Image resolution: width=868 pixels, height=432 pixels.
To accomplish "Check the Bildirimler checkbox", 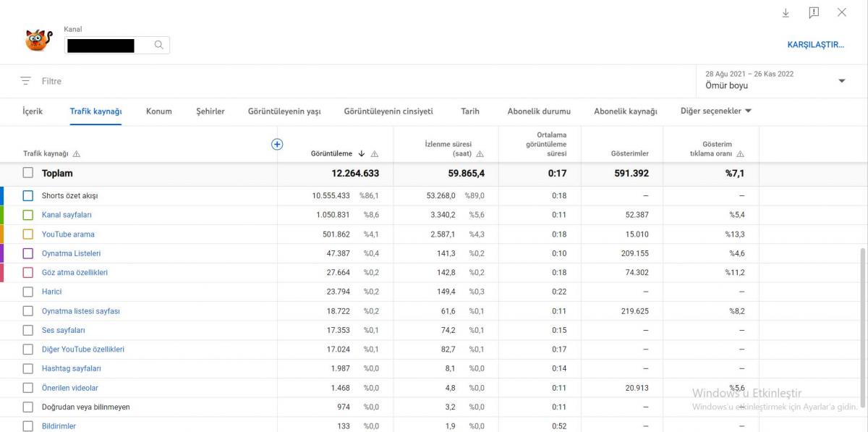I will [27, 426].
